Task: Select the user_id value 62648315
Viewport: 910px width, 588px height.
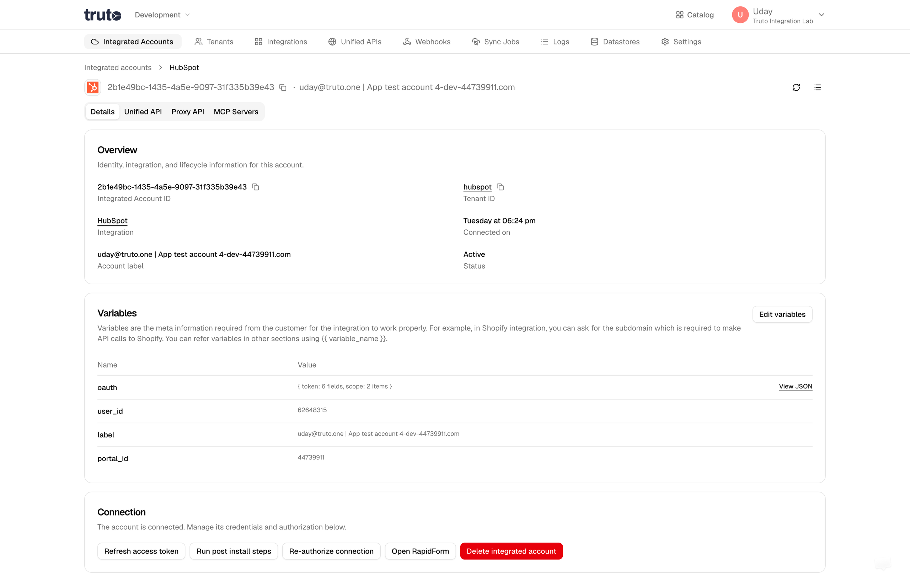Action: click(x=312, y=410)
